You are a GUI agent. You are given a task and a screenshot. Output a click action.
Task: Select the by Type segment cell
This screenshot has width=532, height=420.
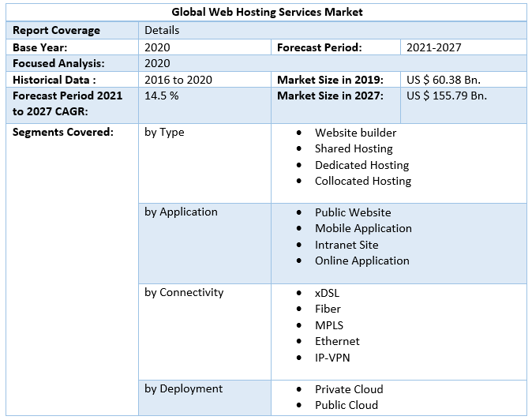coord(164,132)
